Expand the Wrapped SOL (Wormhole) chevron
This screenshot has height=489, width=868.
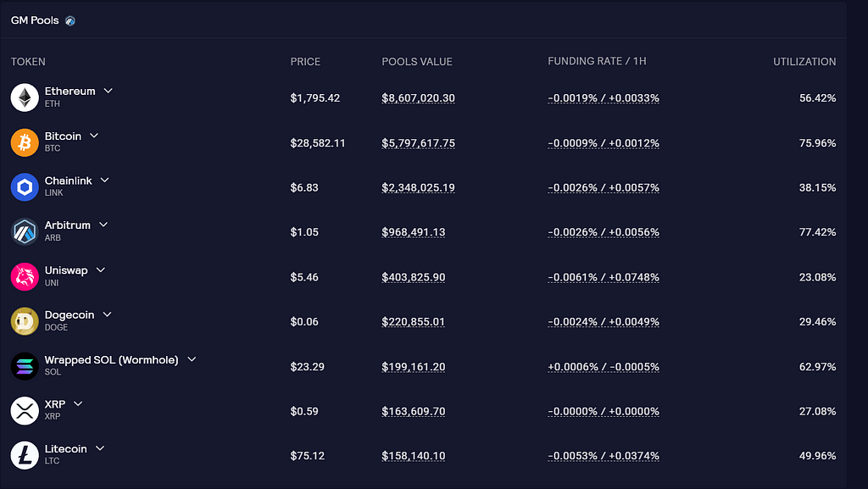tap(192, 359)
